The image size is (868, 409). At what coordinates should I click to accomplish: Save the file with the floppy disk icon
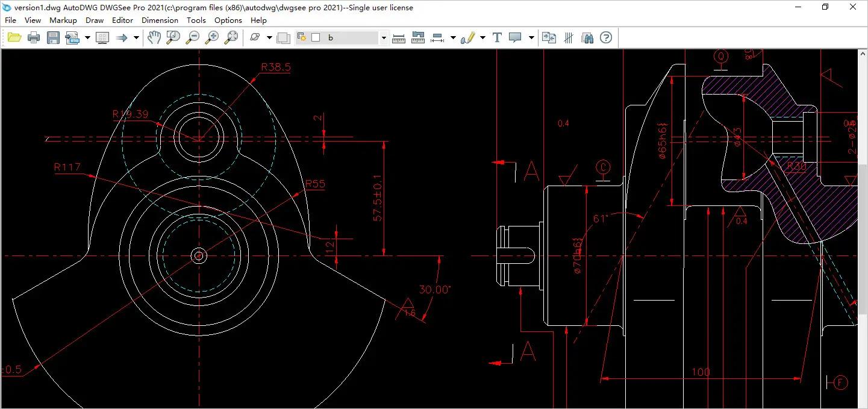click(x=53, y=38)
